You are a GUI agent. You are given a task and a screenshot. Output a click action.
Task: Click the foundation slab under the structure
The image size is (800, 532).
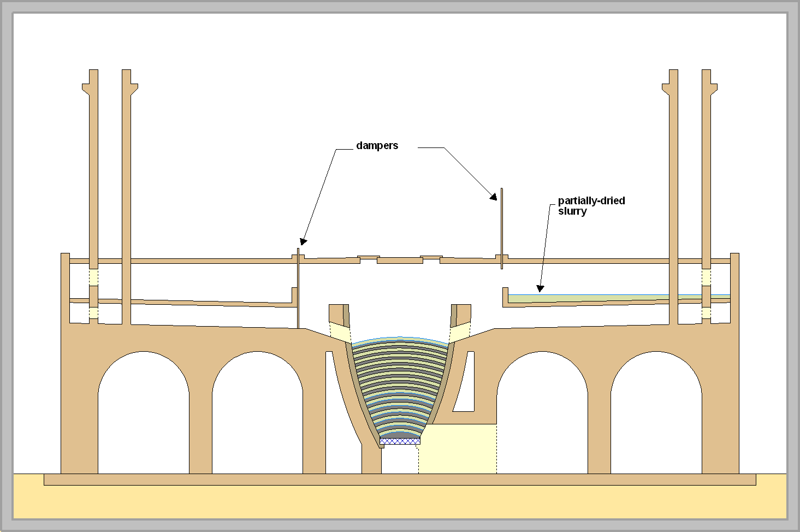pyautogui.click(x=400, y=480)
